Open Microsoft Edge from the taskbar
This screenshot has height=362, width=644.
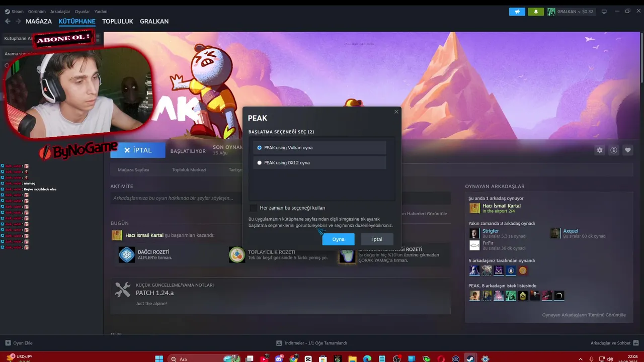367,359
